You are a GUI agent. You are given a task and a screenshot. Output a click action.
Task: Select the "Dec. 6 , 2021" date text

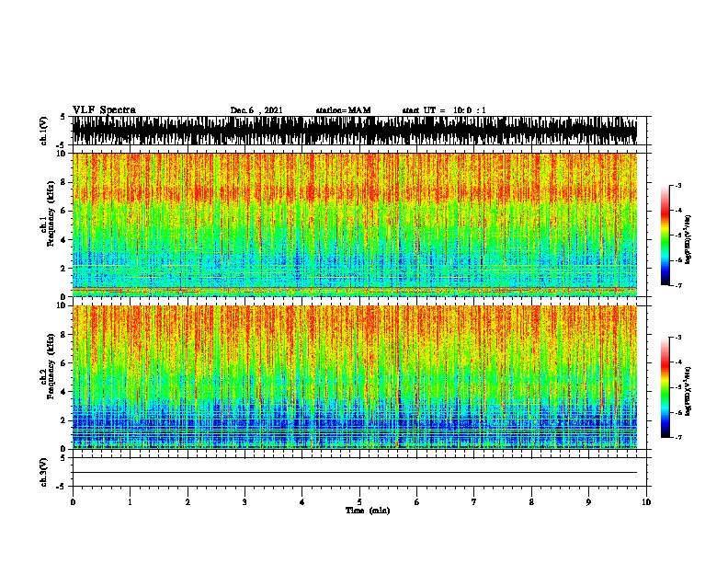256,110
